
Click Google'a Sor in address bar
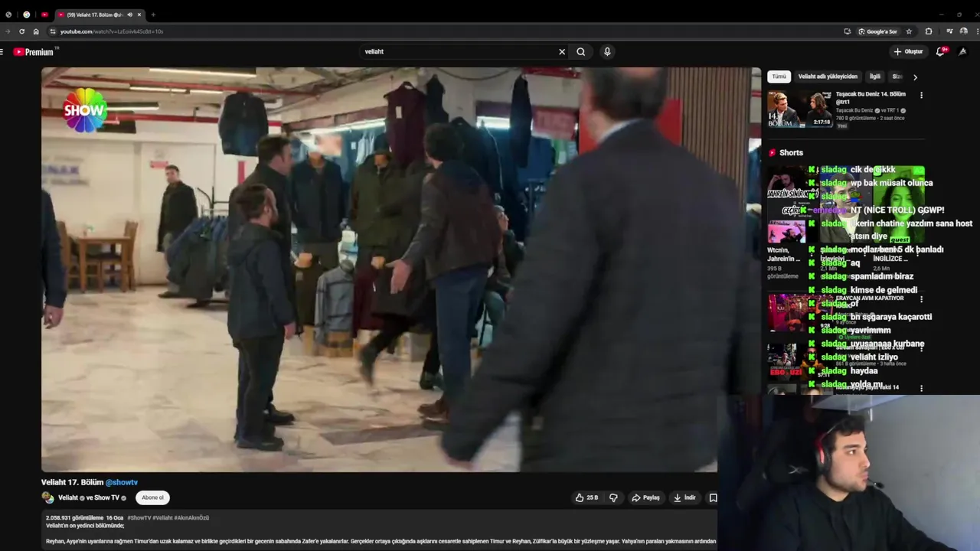click(877, 31)
